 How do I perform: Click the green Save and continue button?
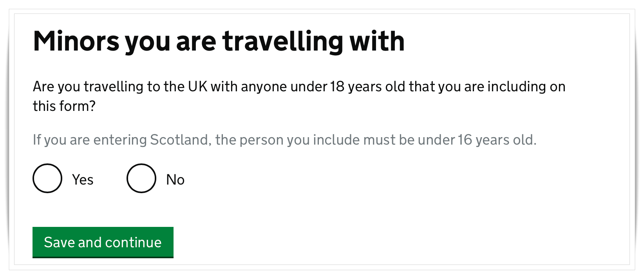pyautogui.click(x=103, y=242)
